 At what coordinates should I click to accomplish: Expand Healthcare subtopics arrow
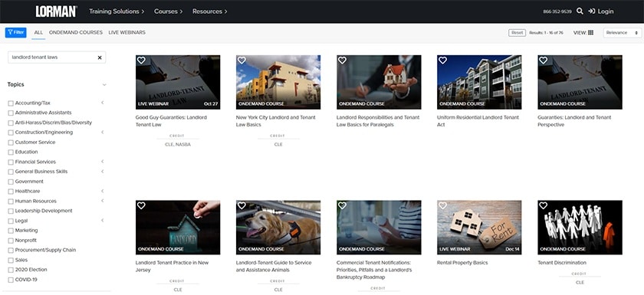coord(102,191)
